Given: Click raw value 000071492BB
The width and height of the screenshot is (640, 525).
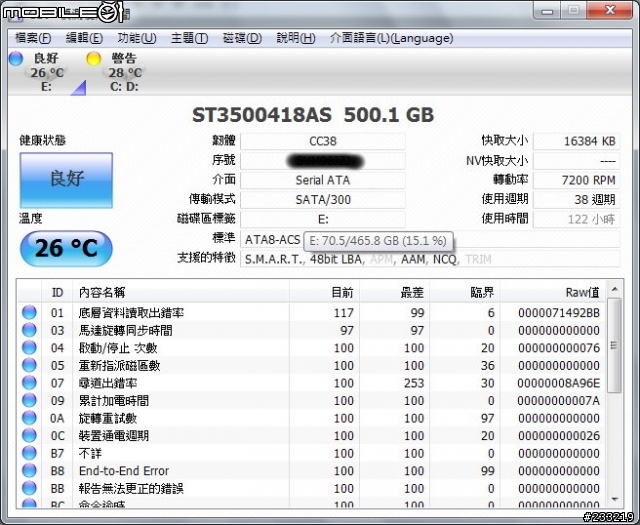Looking at the screenshot, I should (559, 313).
